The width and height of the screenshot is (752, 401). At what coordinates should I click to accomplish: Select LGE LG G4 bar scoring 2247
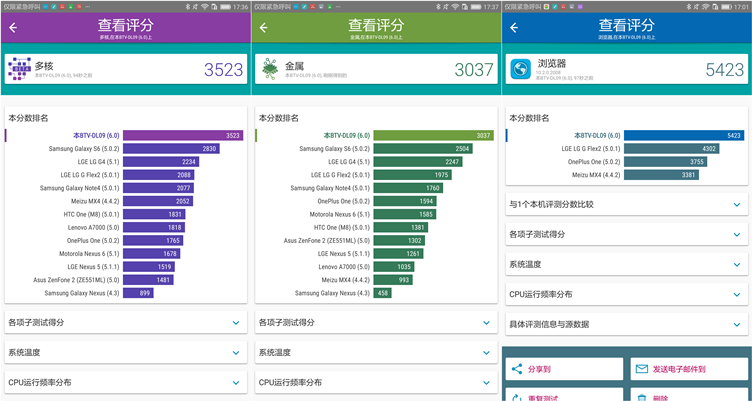pyautogui.click(x=418, y=162)
